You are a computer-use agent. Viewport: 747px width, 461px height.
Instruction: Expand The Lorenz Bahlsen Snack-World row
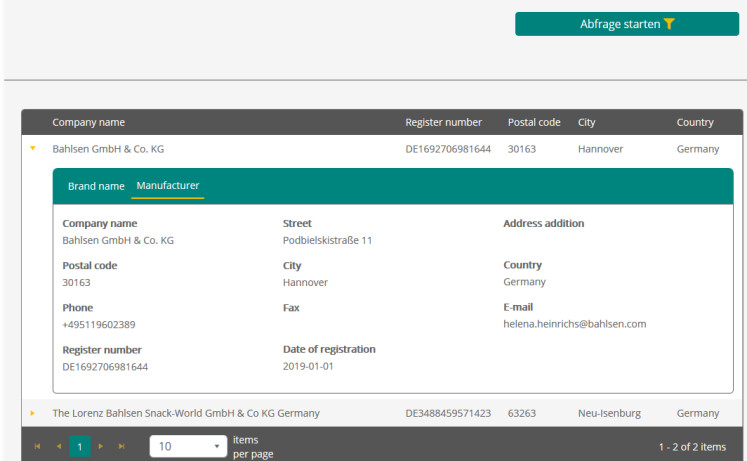pos(32,413)
